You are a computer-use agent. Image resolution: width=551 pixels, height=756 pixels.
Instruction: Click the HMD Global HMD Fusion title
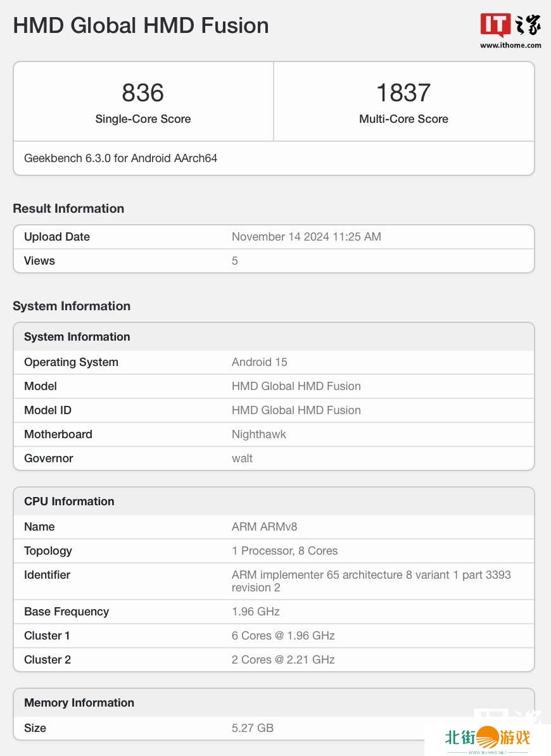pos(141,26)
